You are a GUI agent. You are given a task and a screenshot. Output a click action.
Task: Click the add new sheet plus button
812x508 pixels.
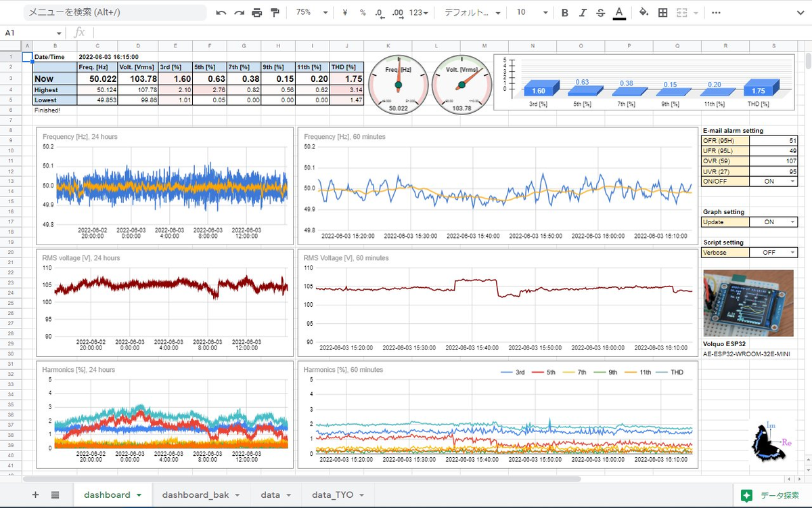(x=36, y=495)
